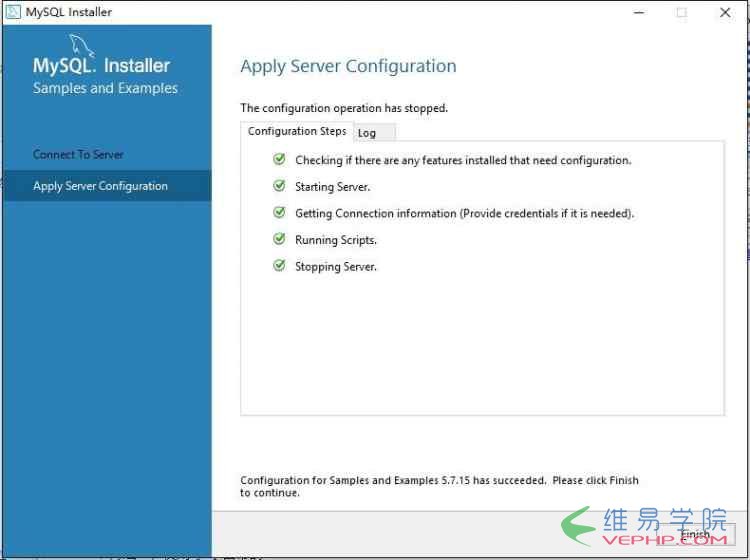Click the configuration succeeded message text

click(439, 486)
